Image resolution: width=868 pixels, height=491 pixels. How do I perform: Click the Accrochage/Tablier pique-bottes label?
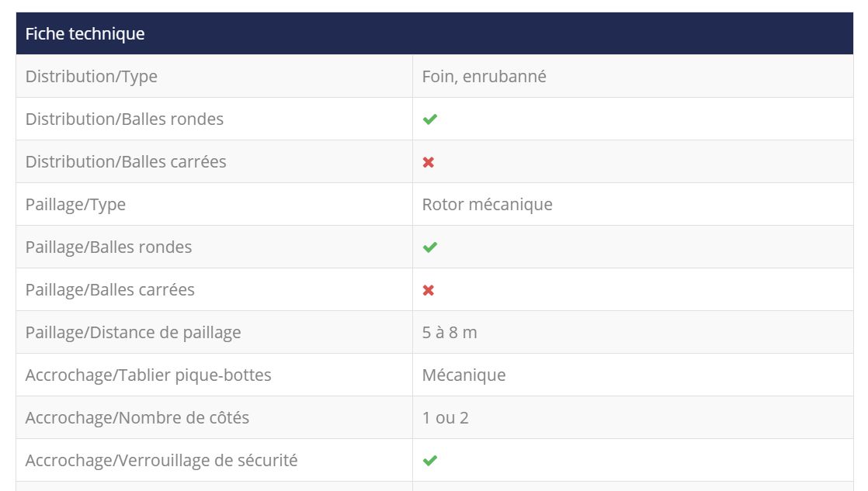tap(148, 375)
